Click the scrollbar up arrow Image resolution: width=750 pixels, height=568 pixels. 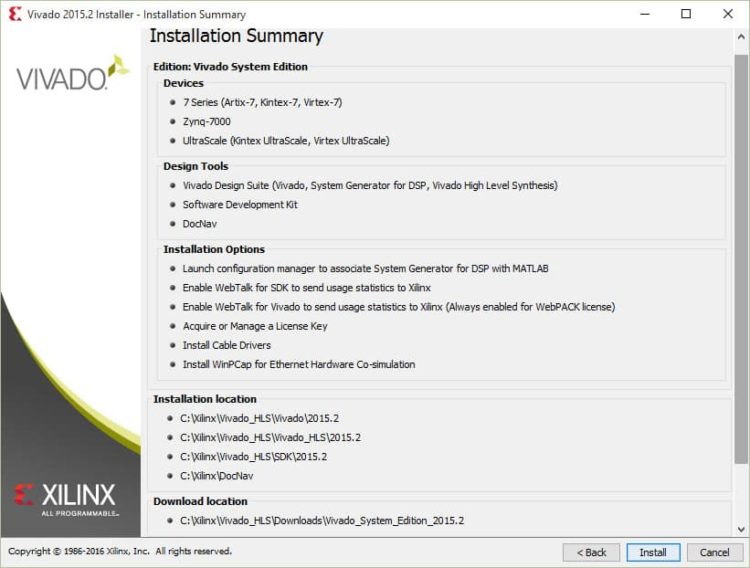[x=741, y=35]
